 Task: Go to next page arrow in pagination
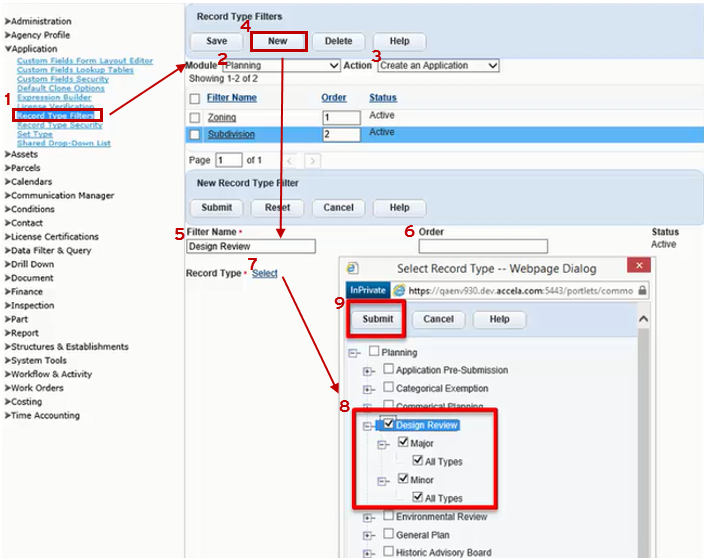click(x=313, y=160)
